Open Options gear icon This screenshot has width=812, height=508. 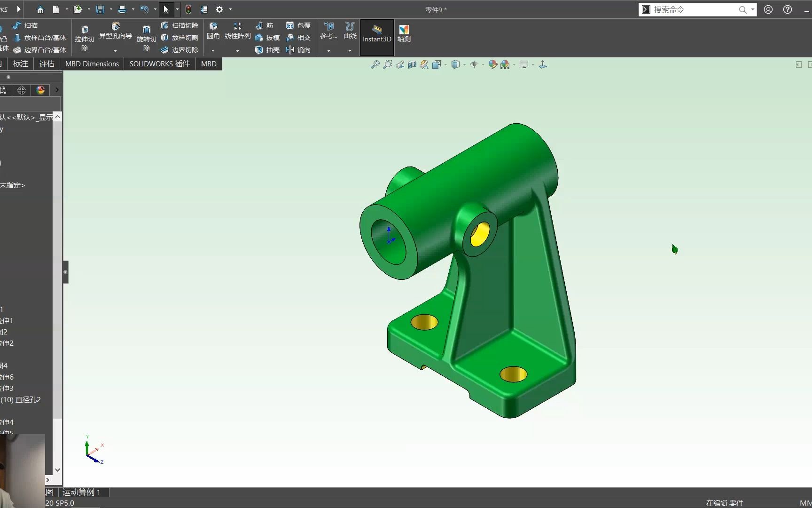[x=219, y=9]
